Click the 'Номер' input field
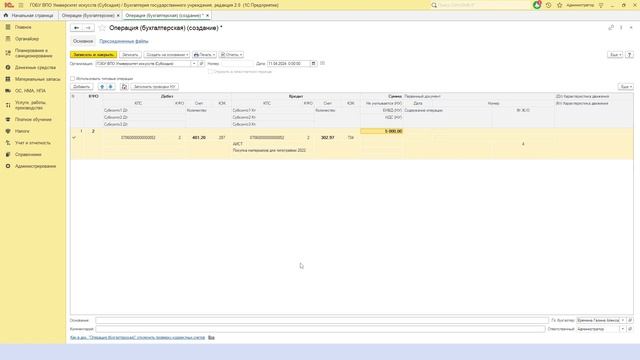This screenshot has height=360, width=640. (237, 63)
